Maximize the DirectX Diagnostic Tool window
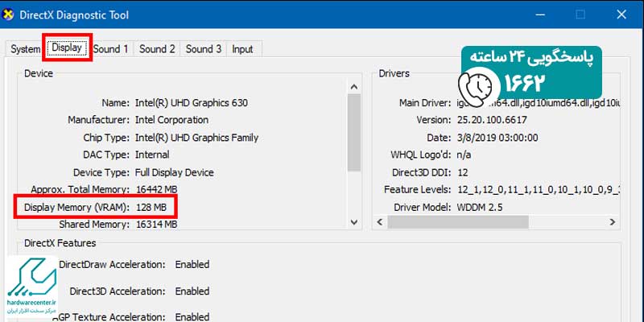Viewport: 644px width, 322px height. pyautogui.click(x=580, y=14)
